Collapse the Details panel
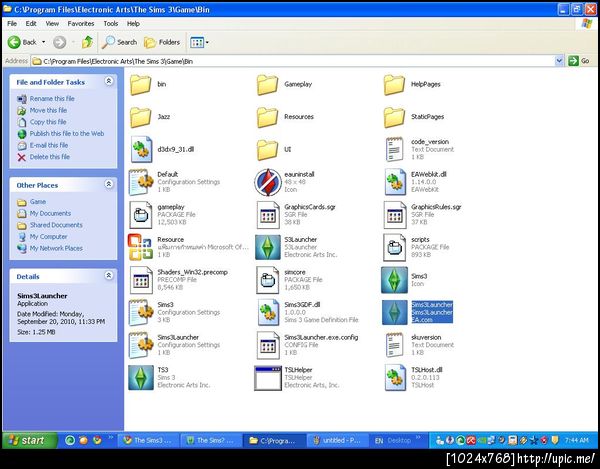Viewport: 600px width, 469px height. tap(109, 275)
